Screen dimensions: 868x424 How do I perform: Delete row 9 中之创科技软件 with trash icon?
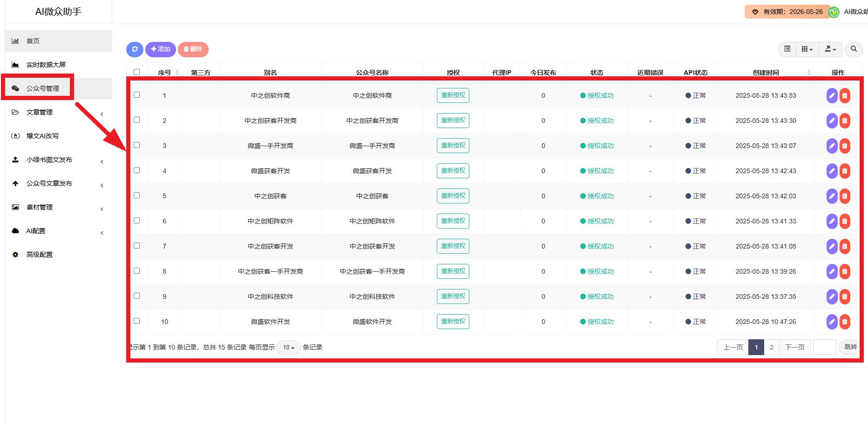845,296
